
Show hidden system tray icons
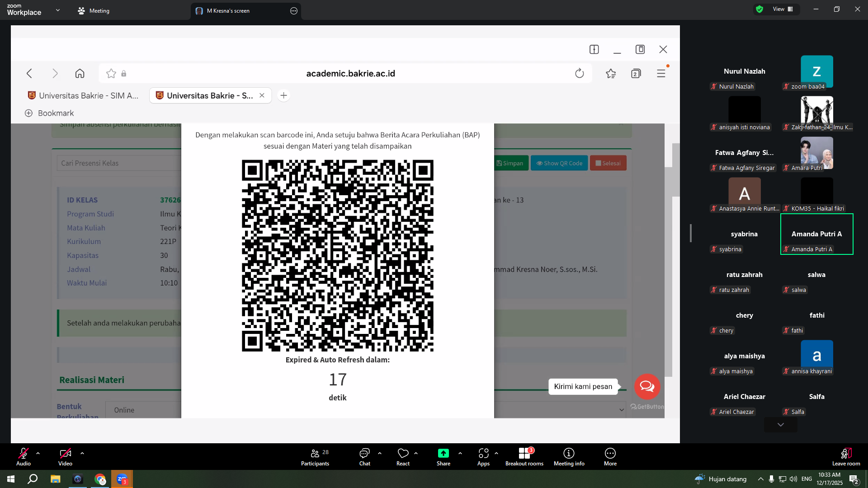pyautogui.click(x=760, y=479)
